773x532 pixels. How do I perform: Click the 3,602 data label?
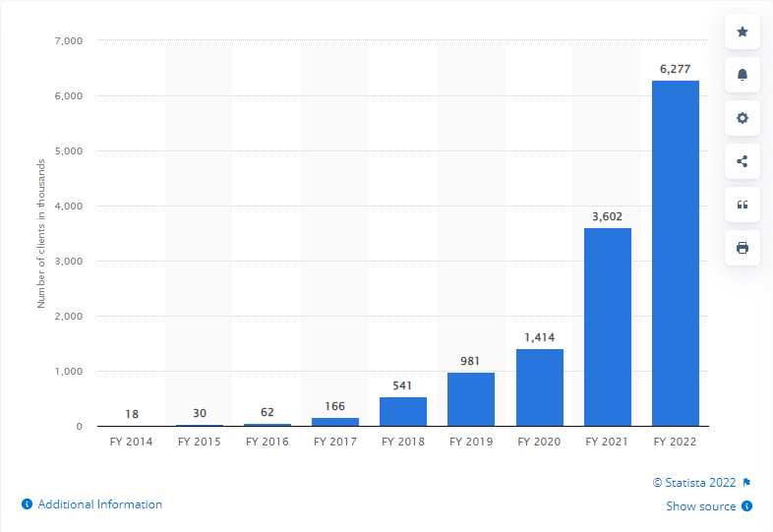[x=608, y=216]
